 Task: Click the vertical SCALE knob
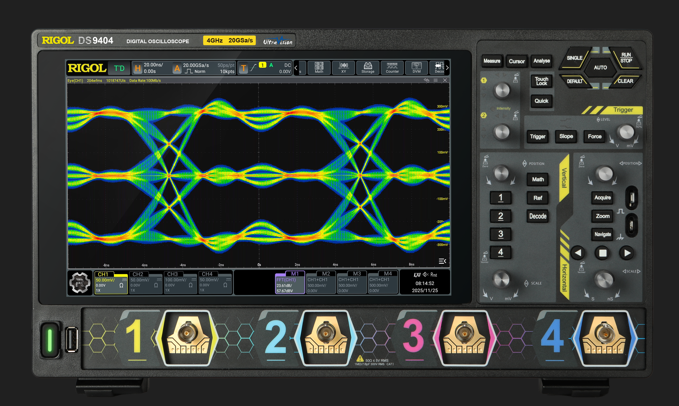pyautogui.click(x=501, y=278)
